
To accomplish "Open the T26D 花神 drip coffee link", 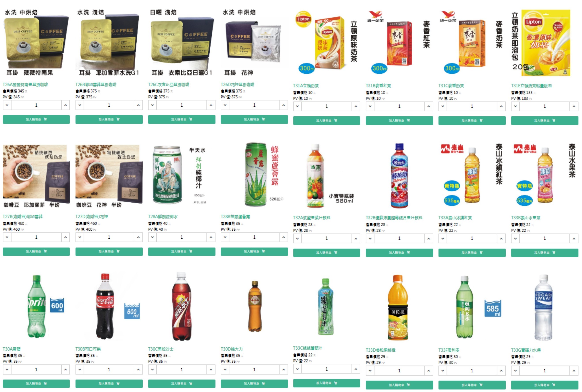I will pos(237,85).
